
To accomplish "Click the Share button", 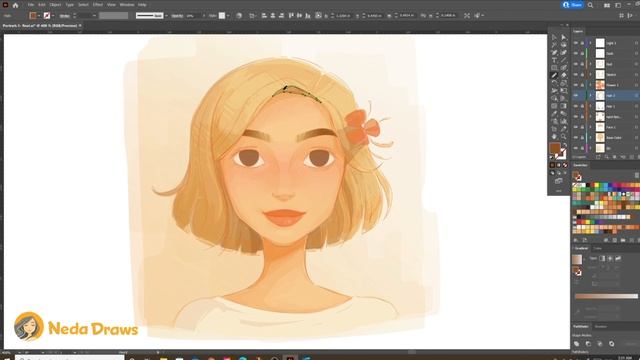I will [573, 5].
